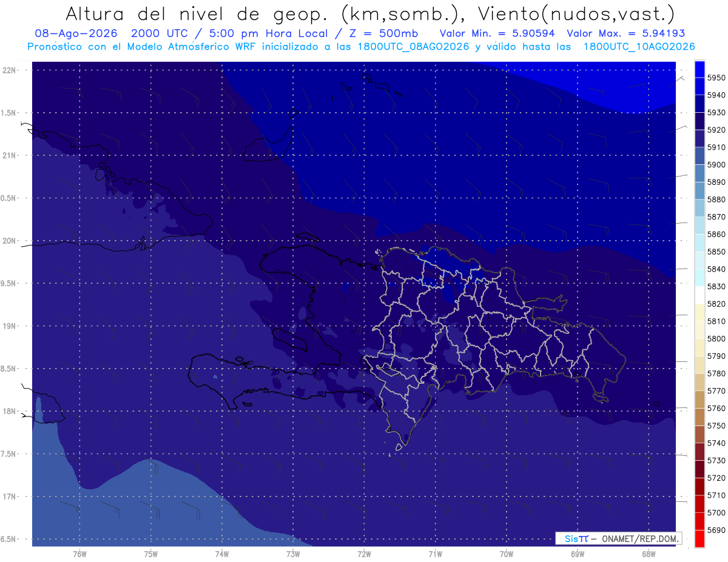The image size is (728, 562).
Task: Click the '5870' colorbar label
Action: (x=716, y=217)
